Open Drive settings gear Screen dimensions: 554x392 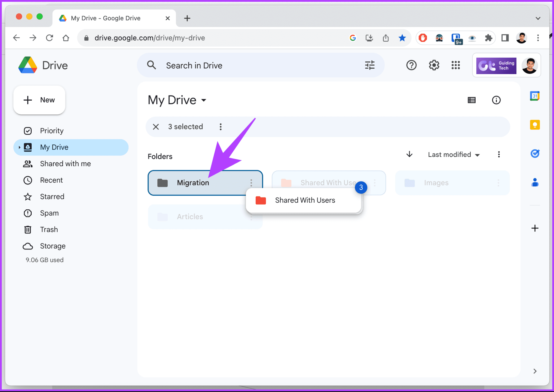tap(434, 65)
